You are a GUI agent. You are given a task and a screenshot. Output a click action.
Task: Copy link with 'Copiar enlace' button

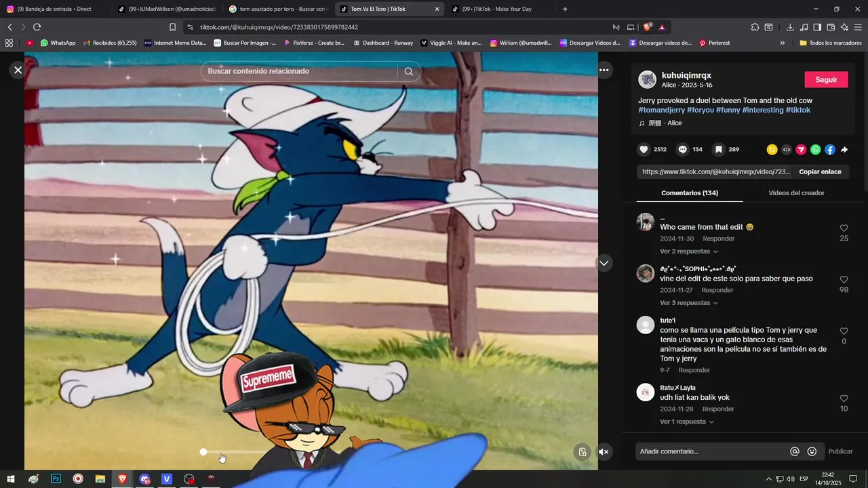point(820,171)
